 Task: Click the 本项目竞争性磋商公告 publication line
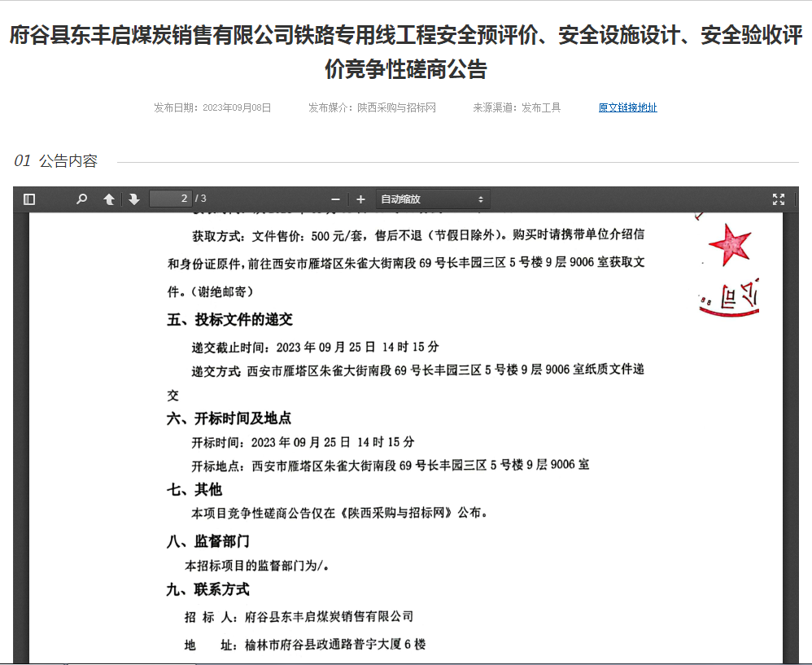[x=340, y=514]
